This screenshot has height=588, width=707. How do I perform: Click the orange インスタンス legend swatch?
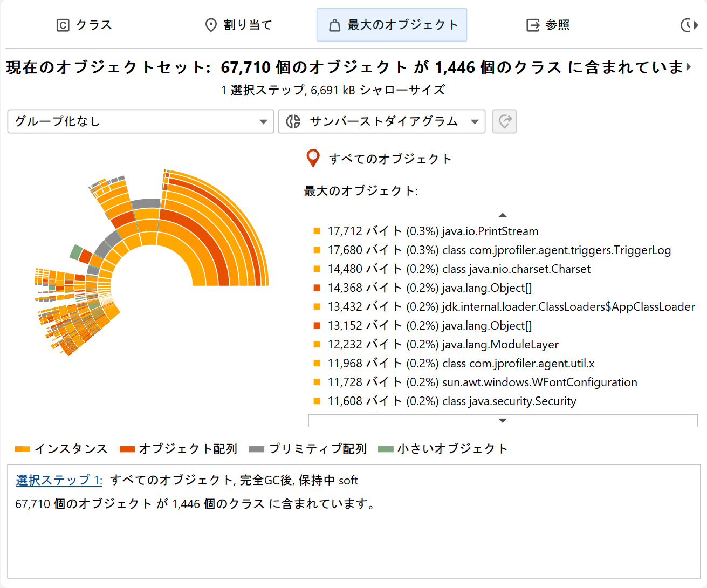click(x=22, y=449)
